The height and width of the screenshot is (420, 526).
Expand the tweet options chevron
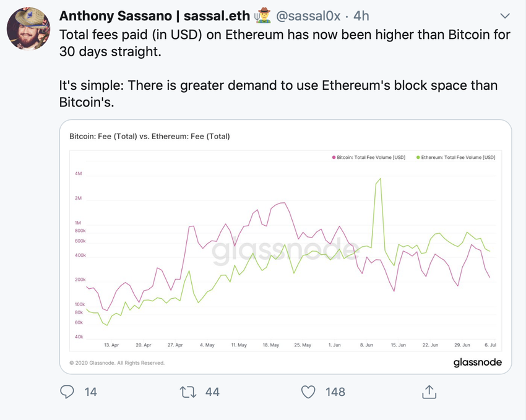(x=505, y=15)
